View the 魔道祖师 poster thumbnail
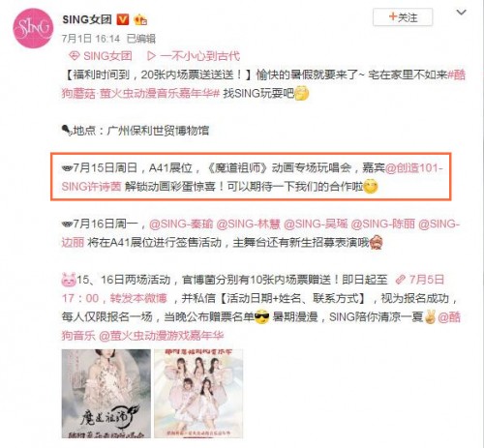484x448 pixels. pyautogui.click(x=106, y=394)
